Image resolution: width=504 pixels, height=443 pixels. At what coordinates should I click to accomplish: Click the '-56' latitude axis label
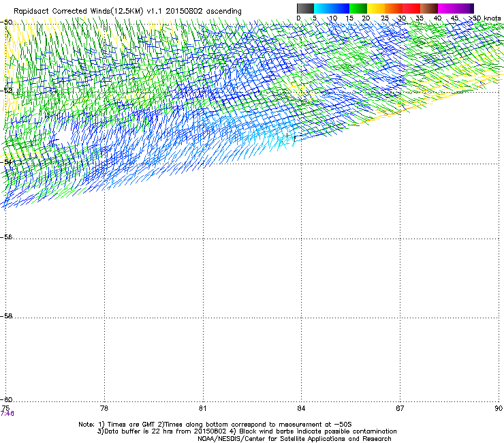6,237
